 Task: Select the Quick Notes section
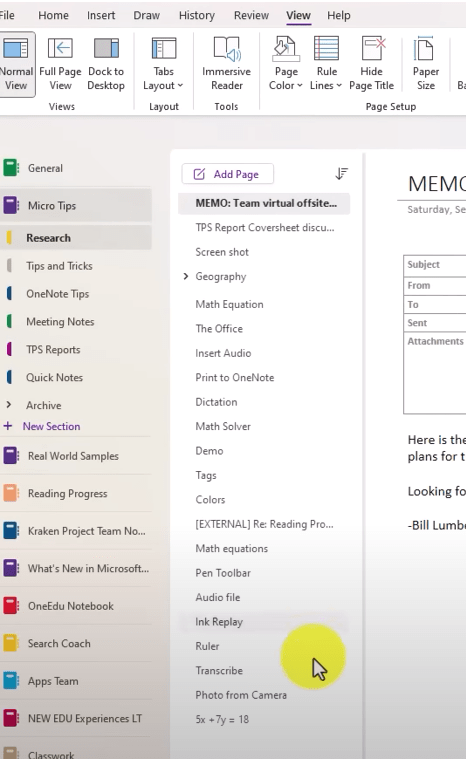click(x=75, y=378)
